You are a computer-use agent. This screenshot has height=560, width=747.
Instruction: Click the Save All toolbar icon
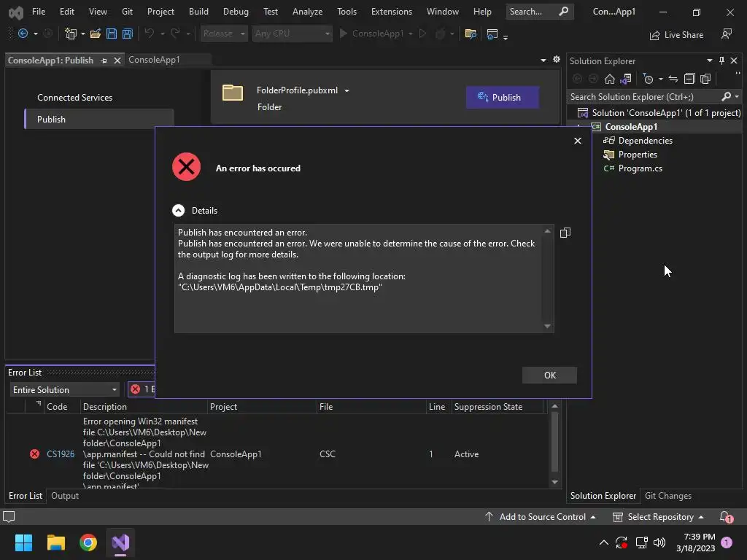click(127, 34)
